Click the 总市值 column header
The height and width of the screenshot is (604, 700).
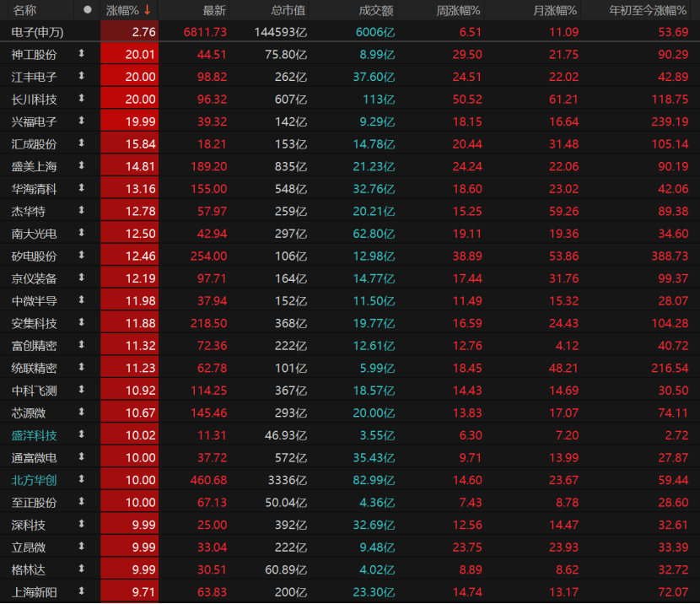[x=288, y=10]
